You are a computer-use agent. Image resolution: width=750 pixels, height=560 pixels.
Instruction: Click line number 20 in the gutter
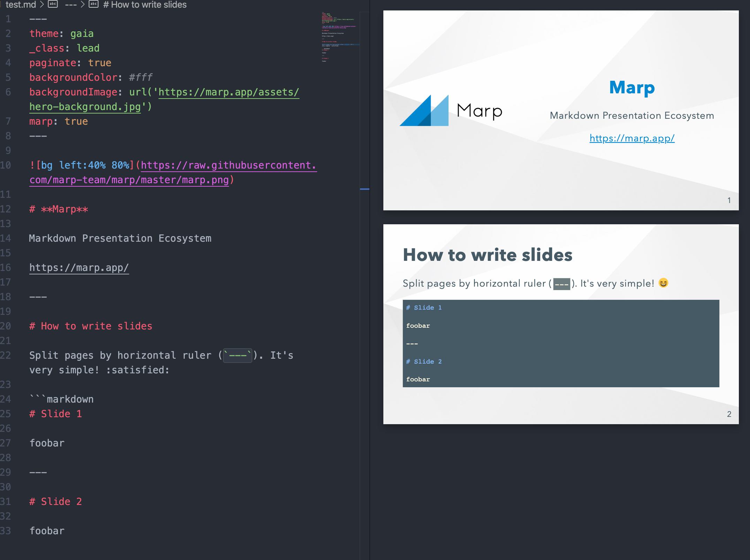pyautogui.click(x=6, y=326)
